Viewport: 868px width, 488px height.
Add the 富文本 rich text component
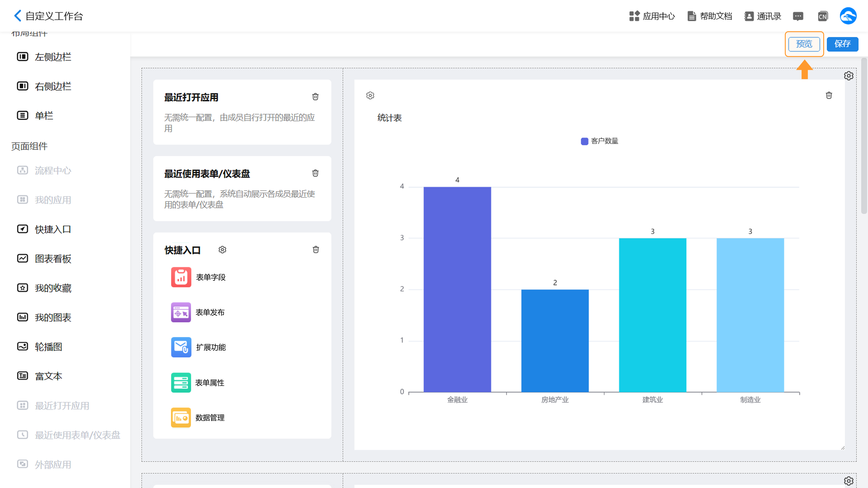click(39, 376)
